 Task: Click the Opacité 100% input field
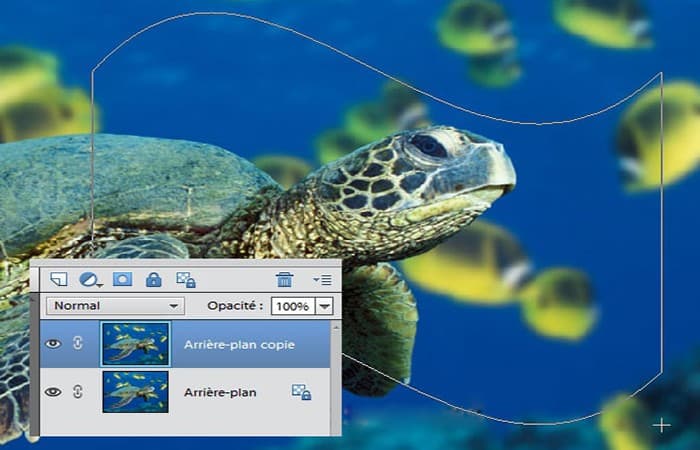pos(293,306)
